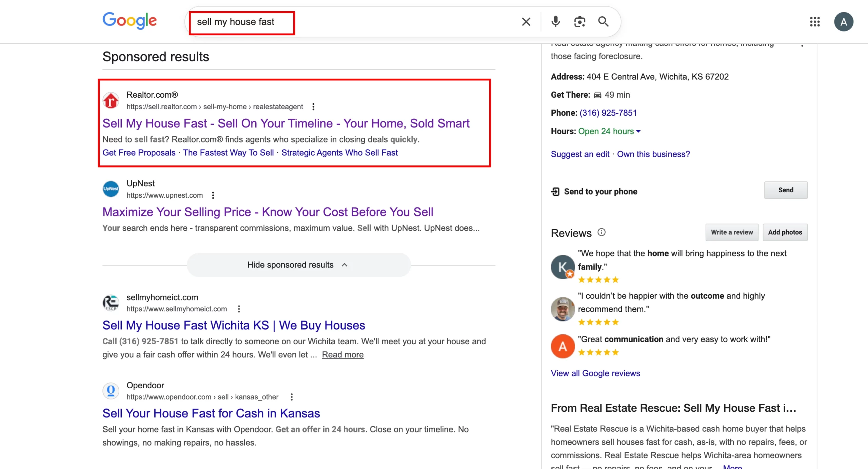Click the Opendoor favicon
The width and height of the screenshot is (868, 469).
[x=111, y=391]
